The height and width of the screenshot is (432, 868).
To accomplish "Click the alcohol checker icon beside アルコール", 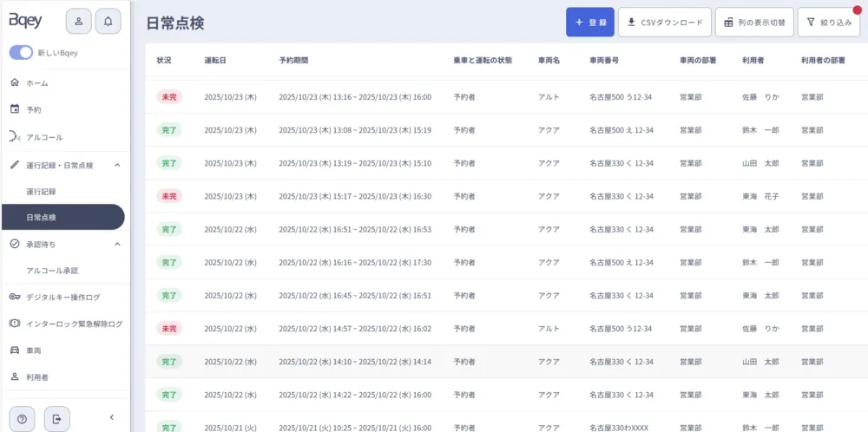I will click(15, 136).
